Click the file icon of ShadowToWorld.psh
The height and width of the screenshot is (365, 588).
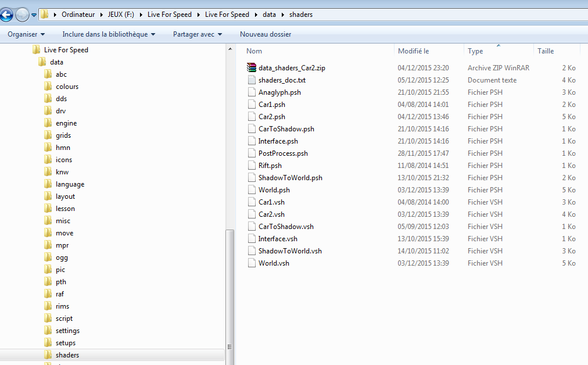pos(252,177)
